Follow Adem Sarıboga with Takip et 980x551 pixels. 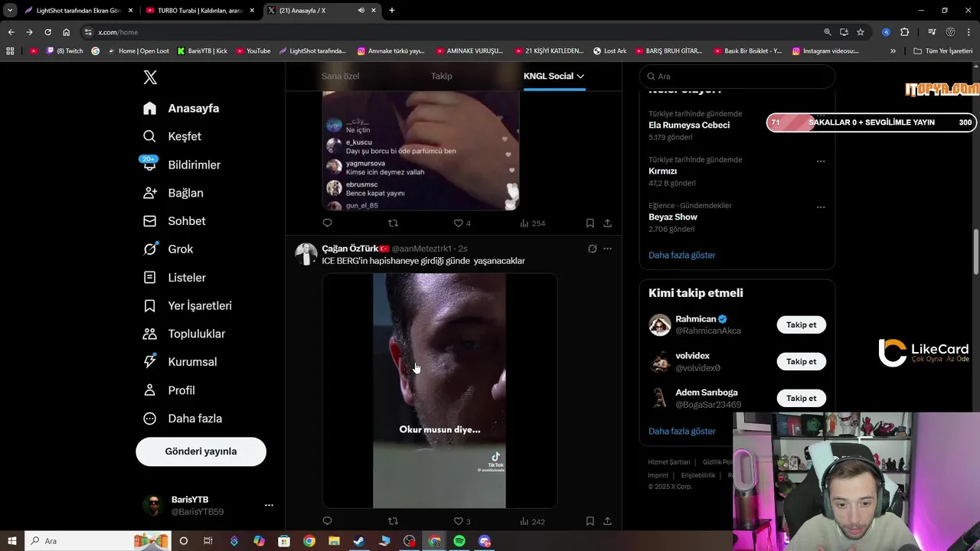[x=801, y=398]
